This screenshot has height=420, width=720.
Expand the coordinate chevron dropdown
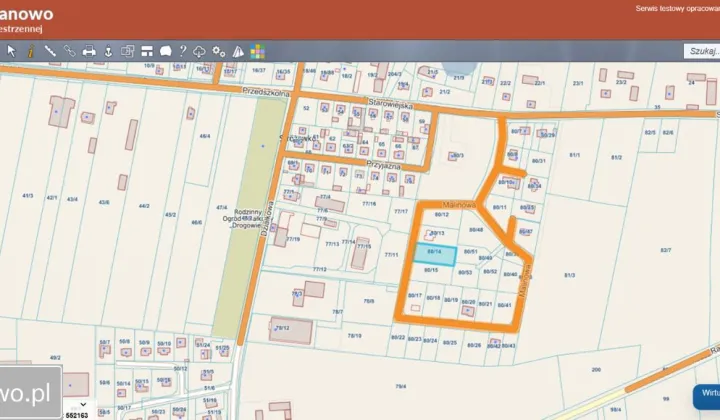(83, 404)
